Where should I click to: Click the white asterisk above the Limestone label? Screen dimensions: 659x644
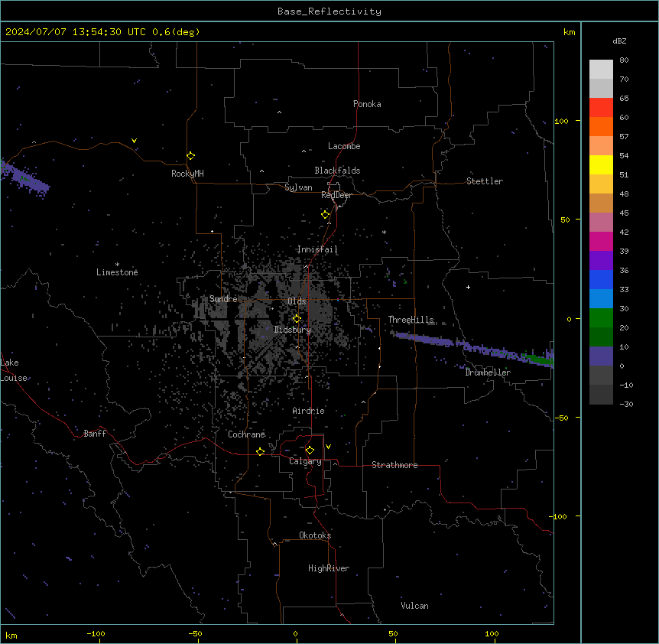point(117,265)
